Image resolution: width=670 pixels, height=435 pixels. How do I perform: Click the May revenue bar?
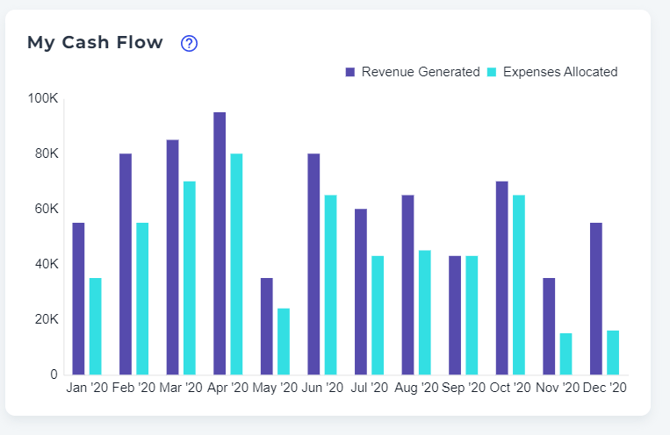[267, 326]
